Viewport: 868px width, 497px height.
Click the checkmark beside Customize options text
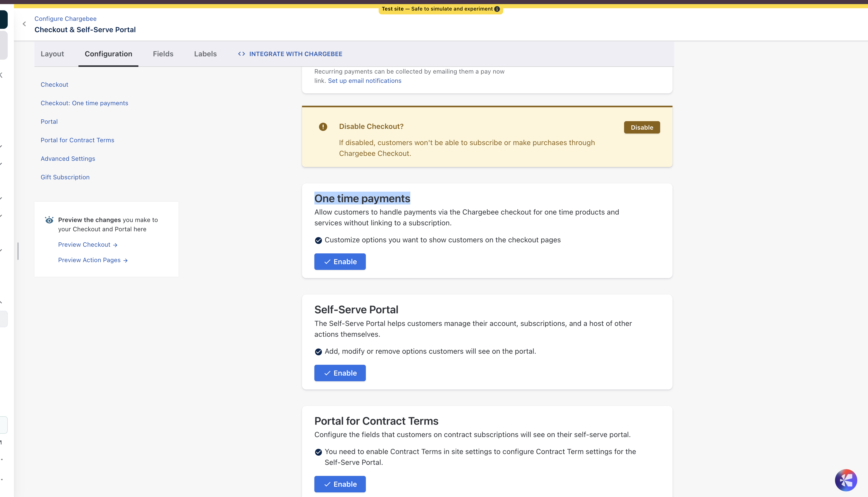tap(318, 240)
